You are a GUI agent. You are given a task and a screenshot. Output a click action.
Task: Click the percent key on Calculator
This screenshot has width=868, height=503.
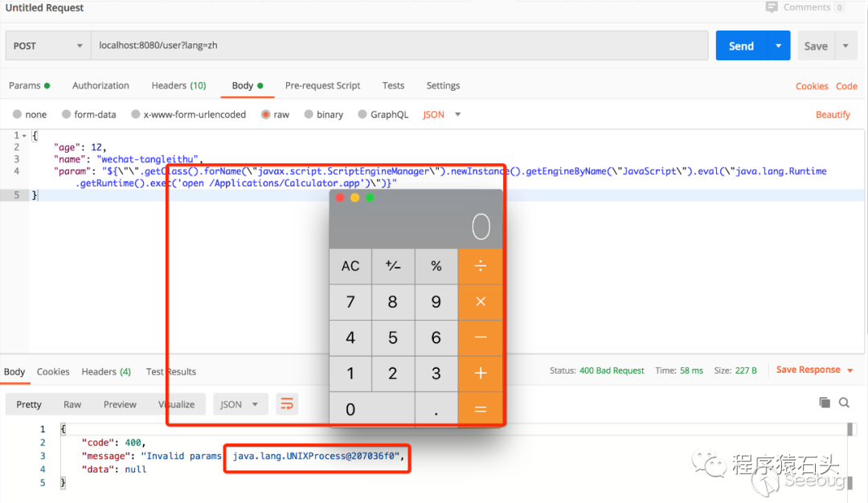436,266
